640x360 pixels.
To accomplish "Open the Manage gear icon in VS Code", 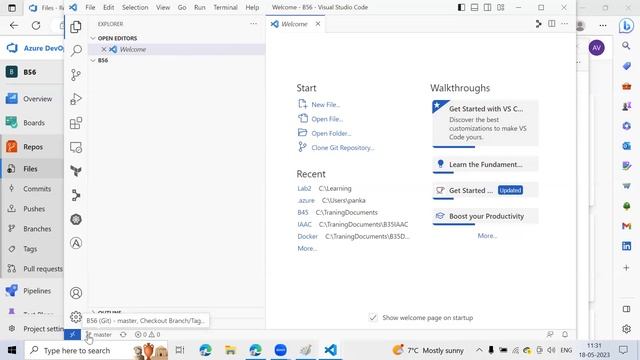I will (x=76, y=317).
